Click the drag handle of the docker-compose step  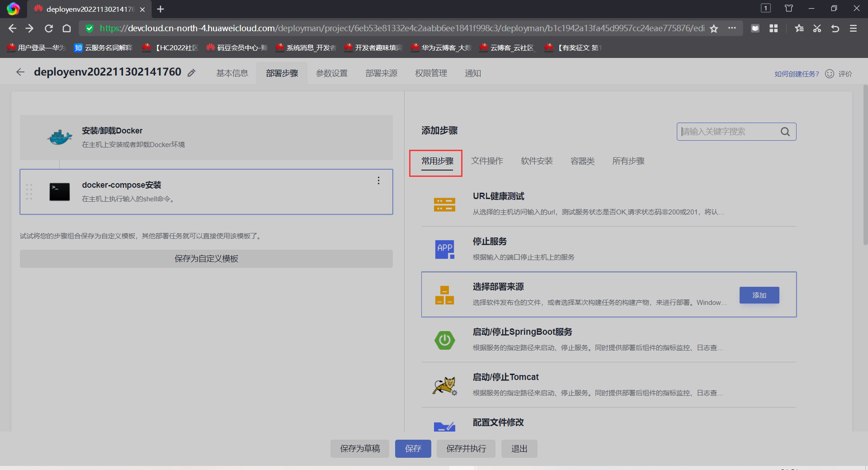[29, 192]
